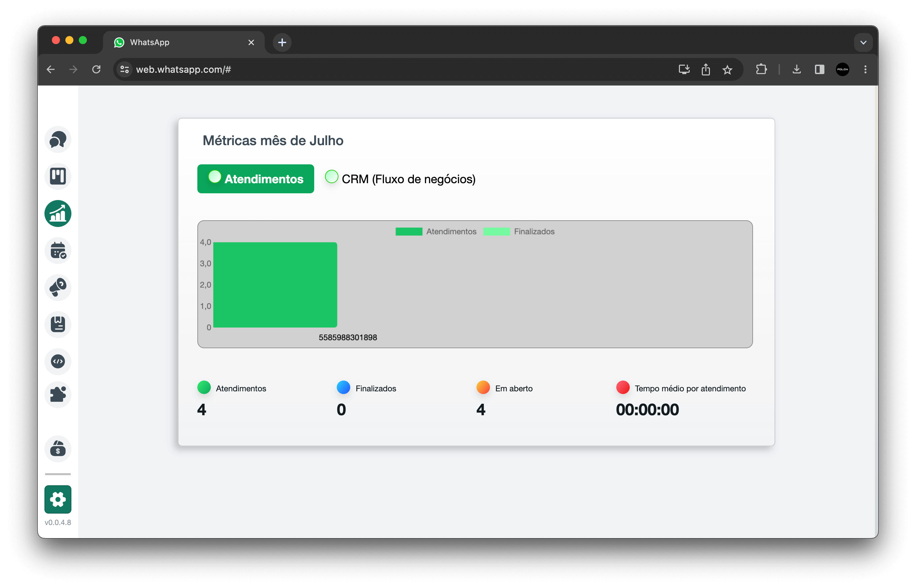
Task: Open the megaphone campaigns sidebar icon
Action: (58, 287)
